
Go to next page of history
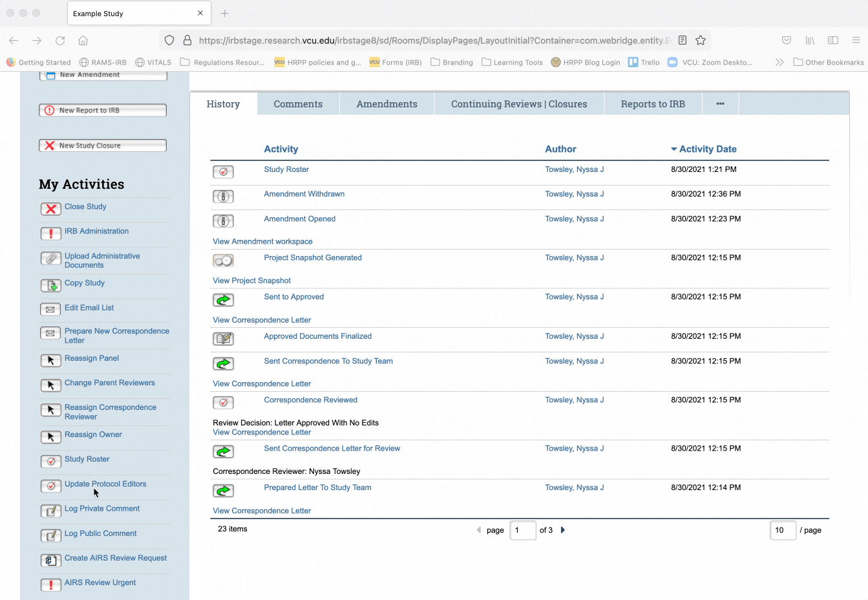point(563,530)
